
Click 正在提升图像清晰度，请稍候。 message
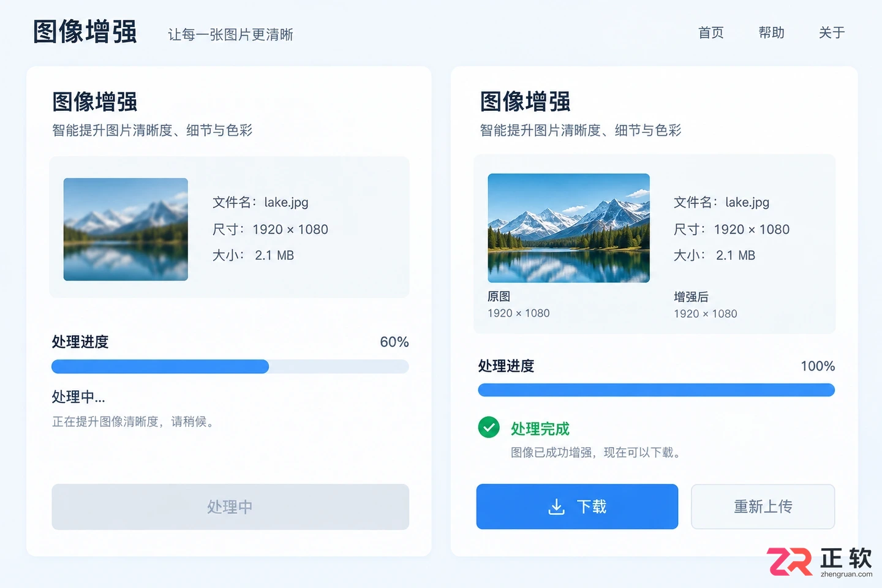coord(133,421)
